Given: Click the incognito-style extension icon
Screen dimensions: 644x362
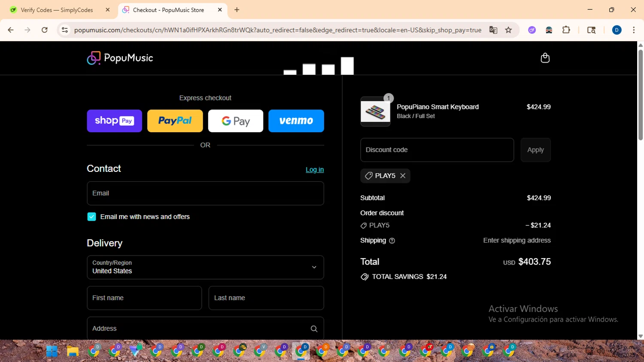Looking at the screenshot, I should click(549, 30).
